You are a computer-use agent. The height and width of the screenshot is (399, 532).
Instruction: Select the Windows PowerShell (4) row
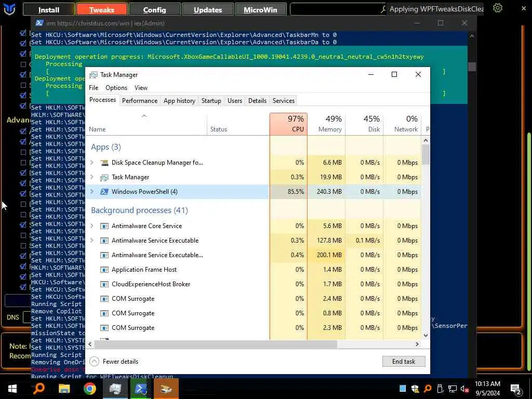254,192
